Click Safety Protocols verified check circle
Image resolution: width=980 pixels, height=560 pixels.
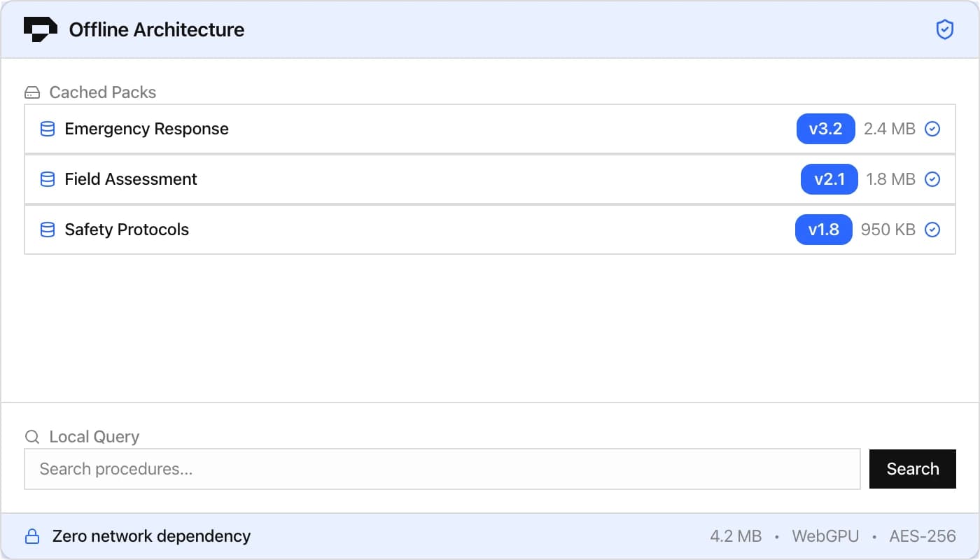click(932, 230)
